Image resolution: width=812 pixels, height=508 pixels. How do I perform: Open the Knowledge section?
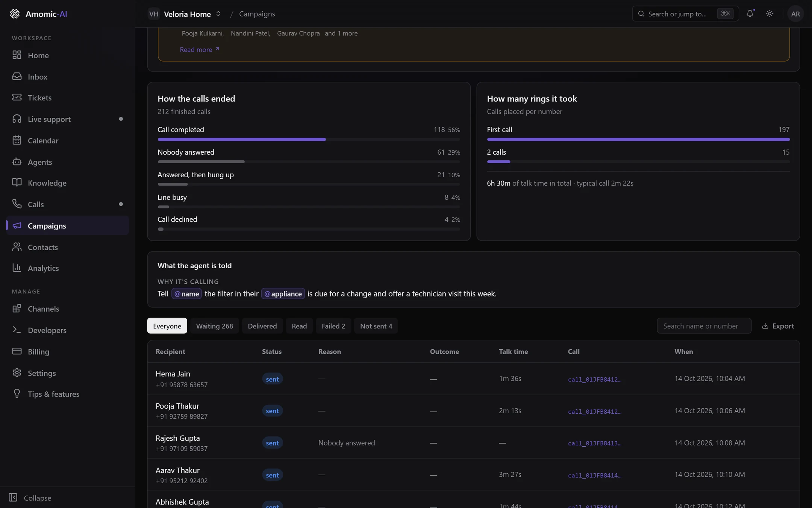click(68, 183)
